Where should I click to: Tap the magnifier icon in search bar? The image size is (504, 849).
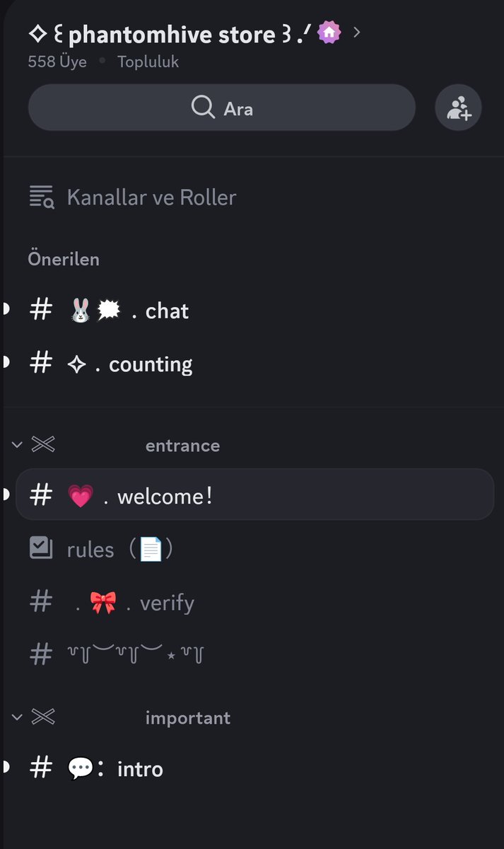click(x=203, y=108)
